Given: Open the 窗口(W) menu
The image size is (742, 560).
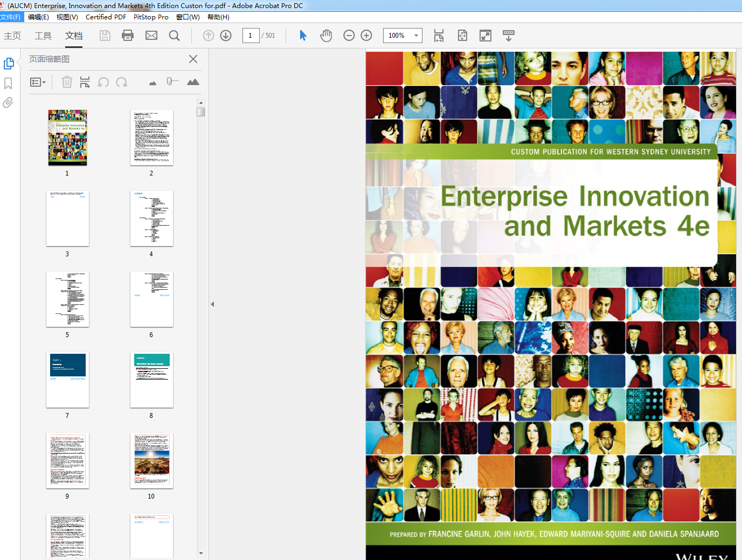Looking at the screenshot, I should pos(188,17).
